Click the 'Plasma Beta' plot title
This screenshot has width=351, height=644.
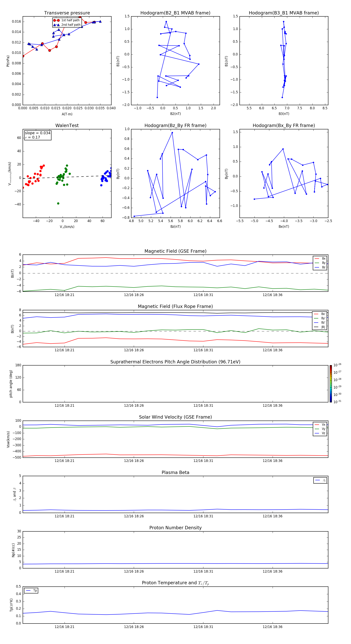point(175,472)
